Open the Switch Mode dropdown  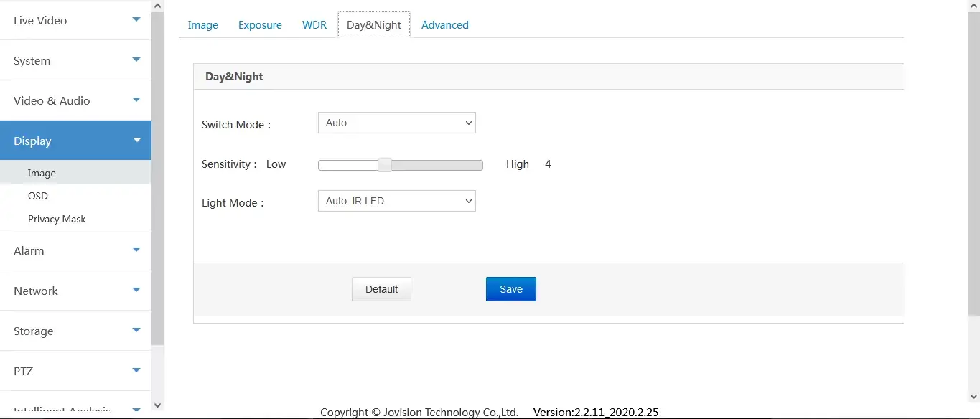396,123
